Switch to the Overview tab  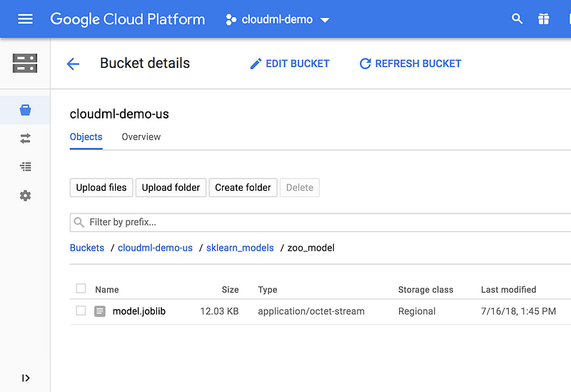[141, 136]
